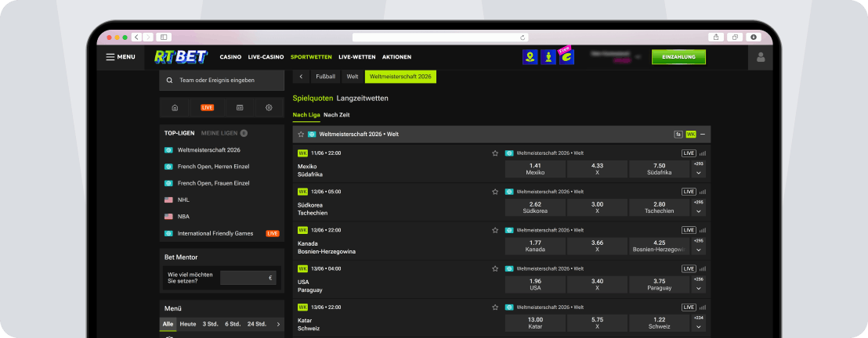Image resolution: width=868 pixels, height=338 pixels.
Task: Open the Free spins promo icon
Action: coord(566,56)
